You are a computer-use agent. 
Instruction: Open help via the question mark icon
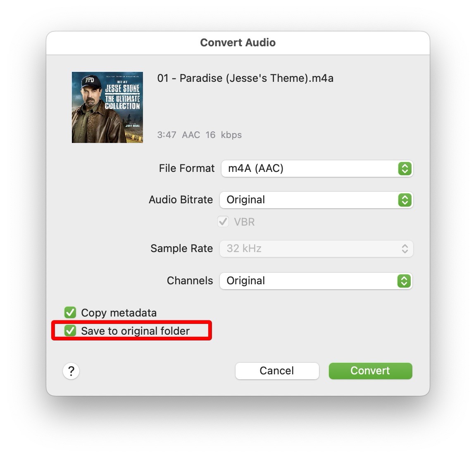point(71,371)
